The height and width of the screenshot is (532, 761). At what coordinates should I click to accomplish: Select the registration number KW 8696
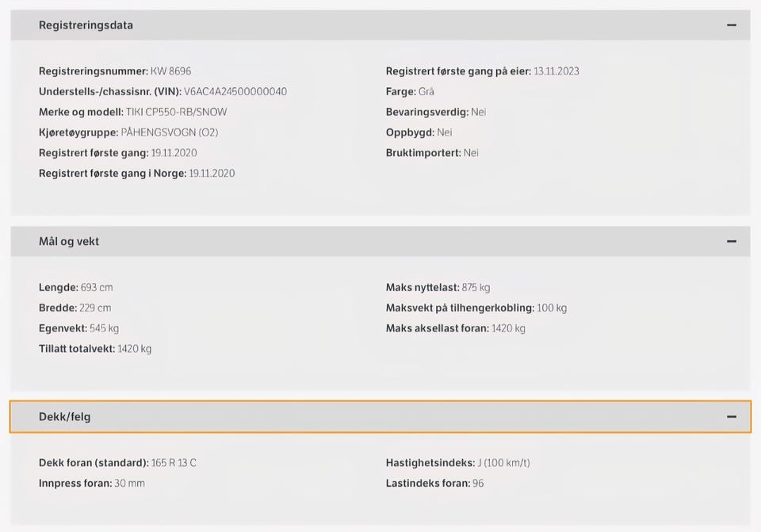point(170,71)
